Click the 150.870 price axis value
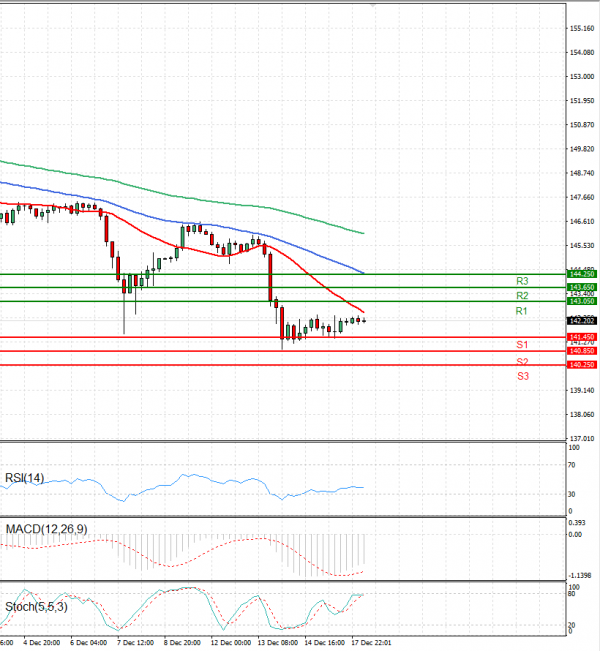Image resolution: width=600 pixels, height=651 pixels. (x=582, y=125)
